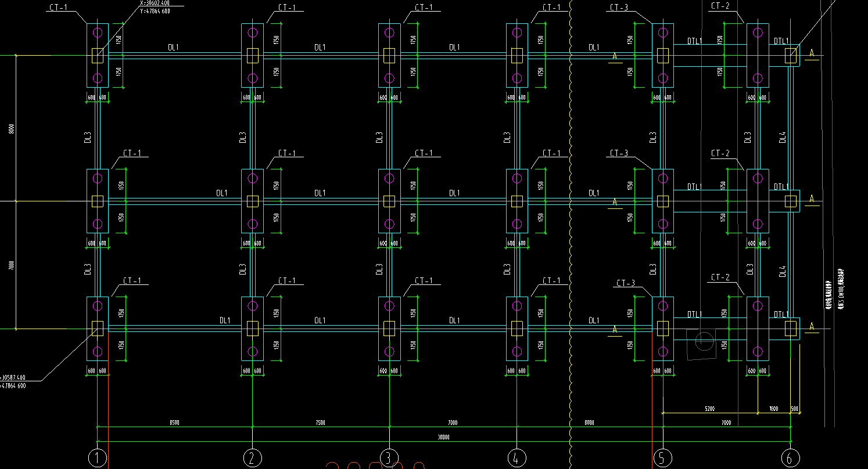
Task: Click the Y=47864.600 label under X=30602.400
Action: coord(155,11)
